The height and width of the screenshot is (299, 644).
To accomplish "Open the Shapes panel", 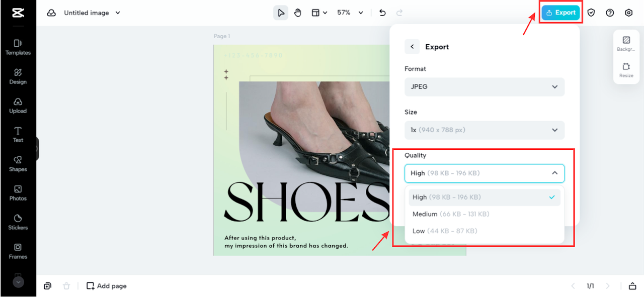I will coord(18,164).
